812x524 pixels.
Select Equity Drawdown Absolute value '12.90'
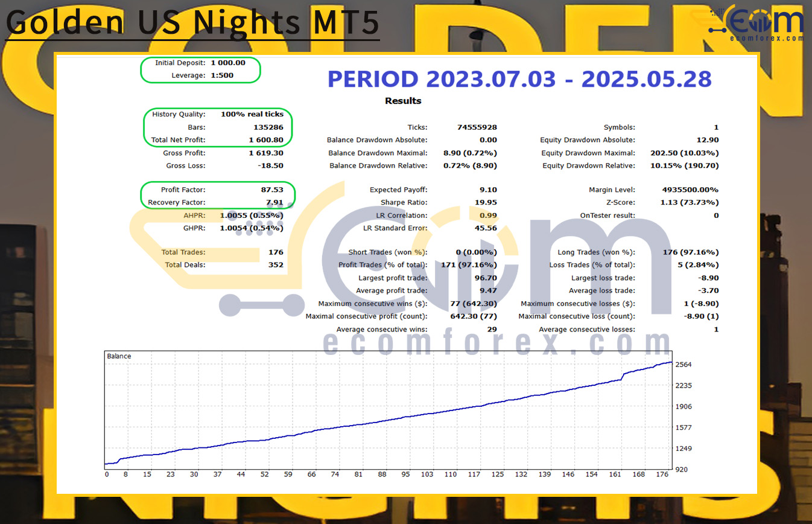[708, 140]
